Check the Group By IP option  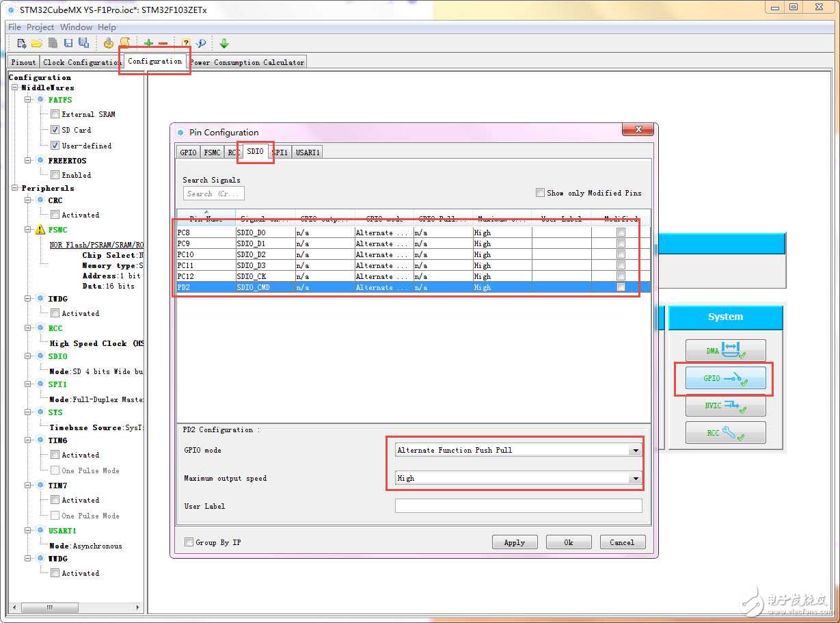[x=189, y=542]
